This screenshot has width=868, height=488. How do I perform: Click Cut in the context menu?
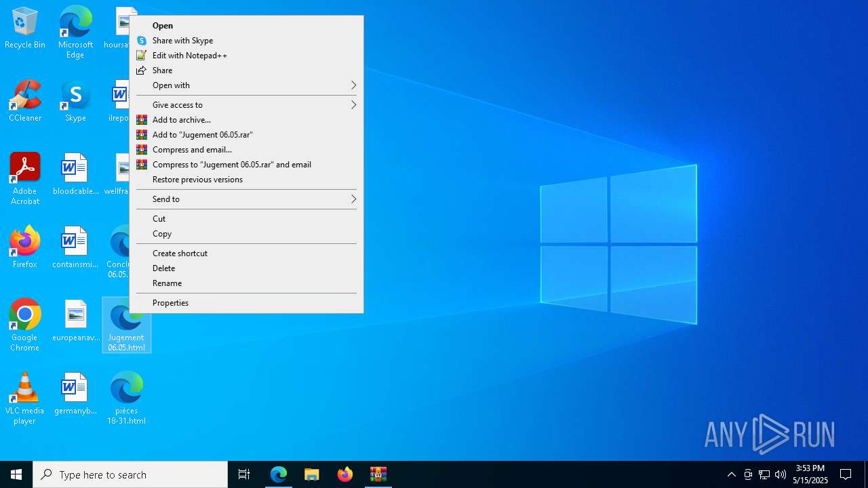pos(246,219)
